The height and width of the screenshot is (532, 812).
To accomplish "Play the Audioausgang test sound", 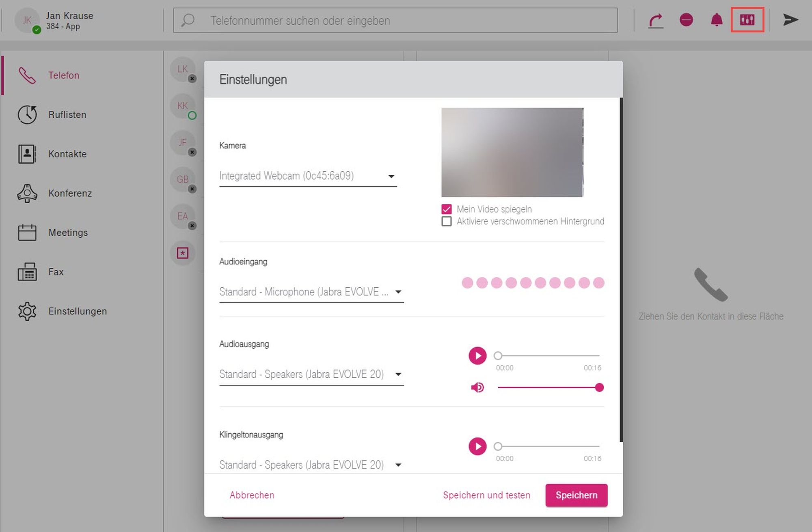I will (x=477, y=356).
